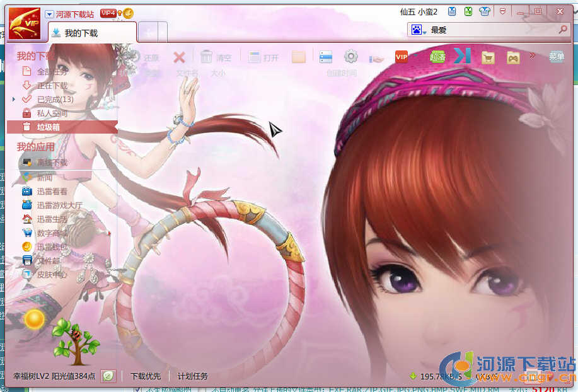This screenshot has height=392, width=578.
Task: Click the yellow sun orb icon
Action: [x=34, y=319]
